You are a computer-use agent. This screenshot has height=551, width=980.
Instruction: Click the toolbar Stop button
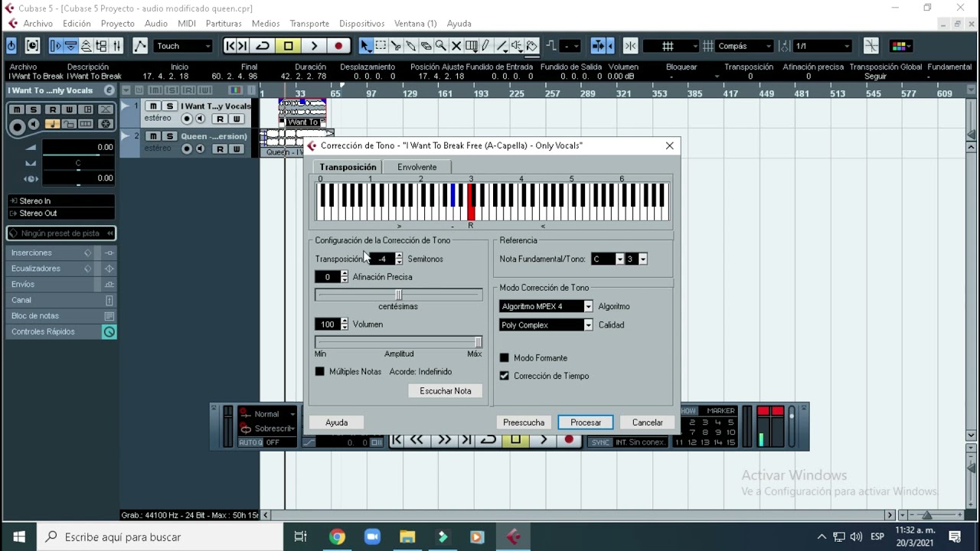(x=288, y=46)
